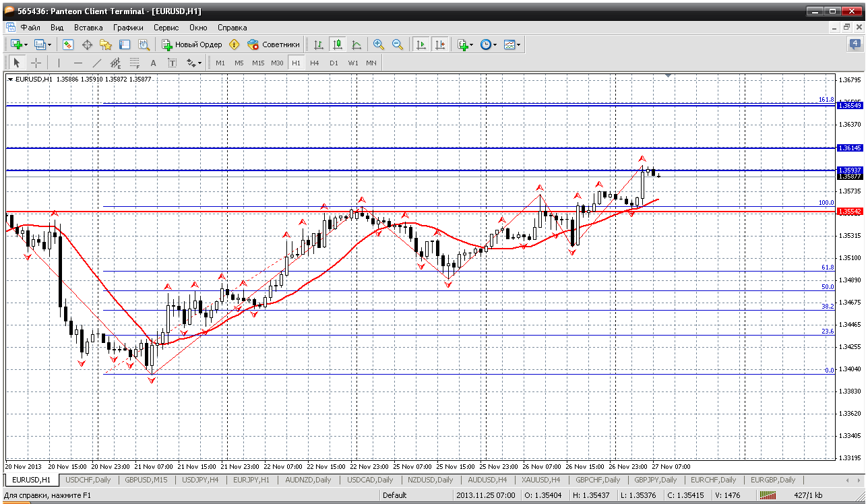Click the chart shift marker triangle at top
868x504 pixels.
[669, 75]
